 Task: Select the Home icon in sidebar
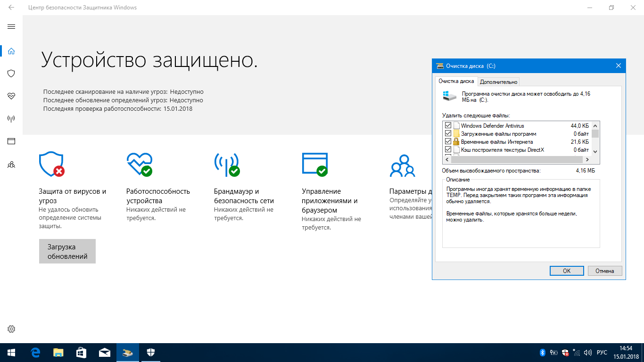click(x=11, y=51)
